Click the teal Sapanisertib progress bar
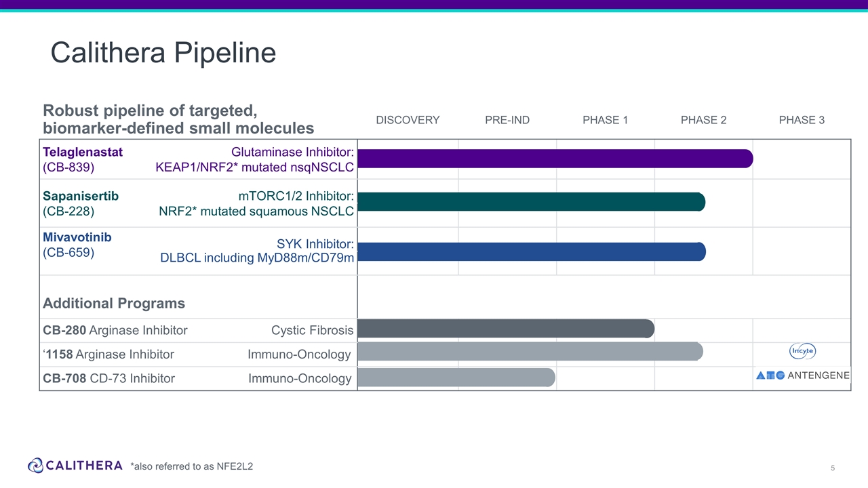 coord(531,201)
